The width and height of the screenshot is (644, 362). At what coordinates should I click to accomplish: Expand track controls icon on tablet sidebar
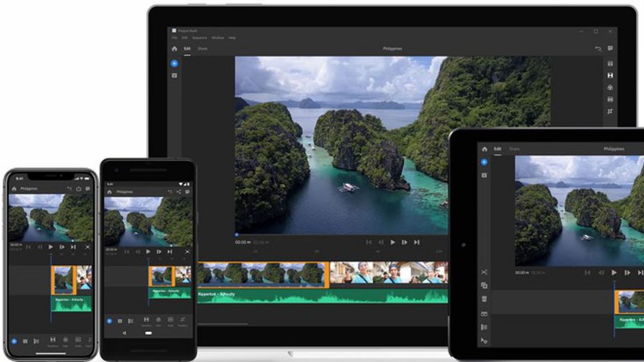pyautogui.click(x=484, y=327)
